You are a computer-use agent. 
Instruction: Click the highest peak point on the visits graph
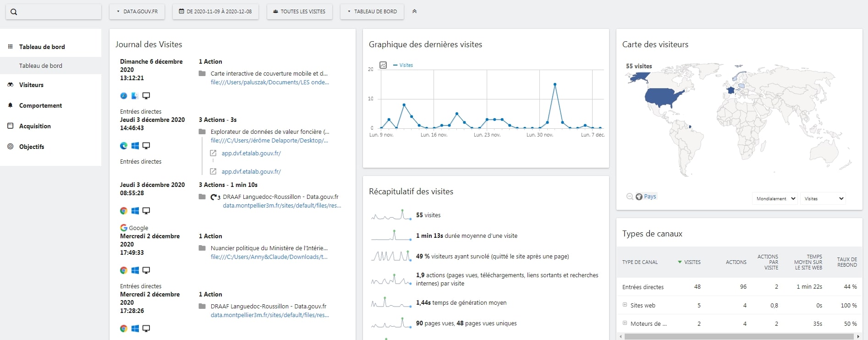click(x=555, y=84)
